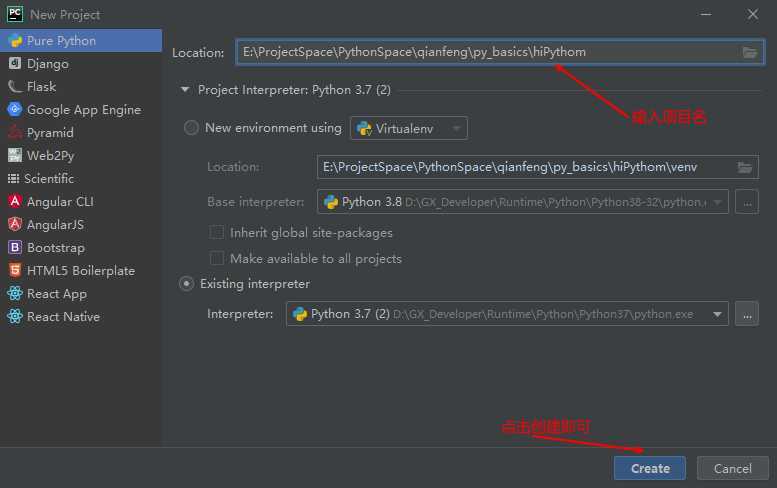Check Inherit global site-packages
Screen dimensions: 777x488
(217, 232)
